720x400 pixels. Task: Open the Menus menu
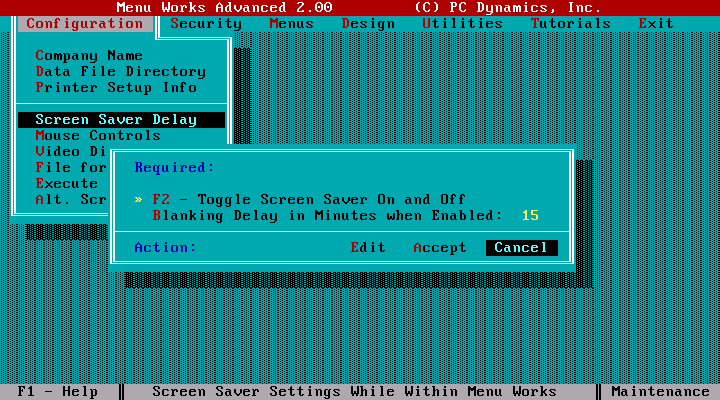pyautogui.click(x=292, y=23)
